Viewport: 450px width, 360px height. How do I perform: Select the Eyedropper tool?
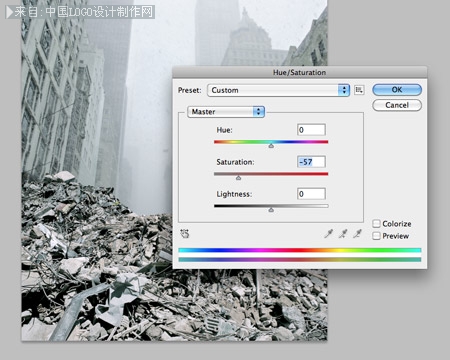click(329, 234)
